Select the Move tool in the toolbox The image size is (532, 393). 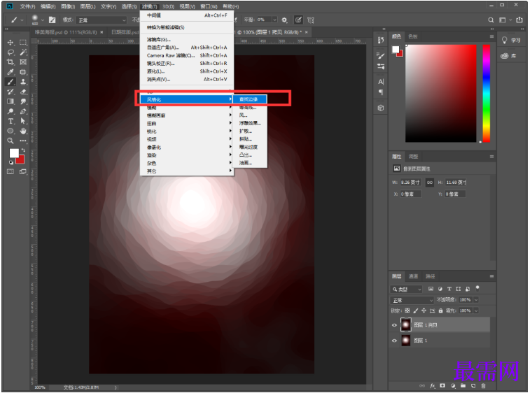[11, 42]
